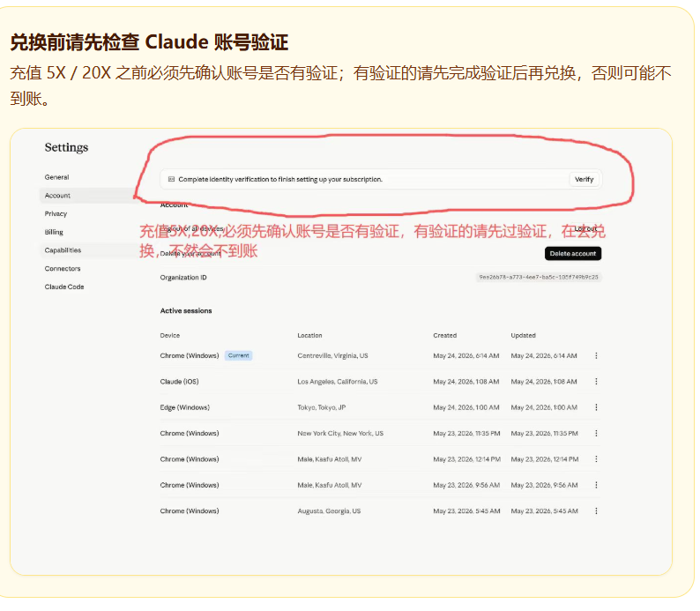The height and width of the screenshot is (611, 700).
Task: Click Los Angeles, California, US location
Action: 338,382
